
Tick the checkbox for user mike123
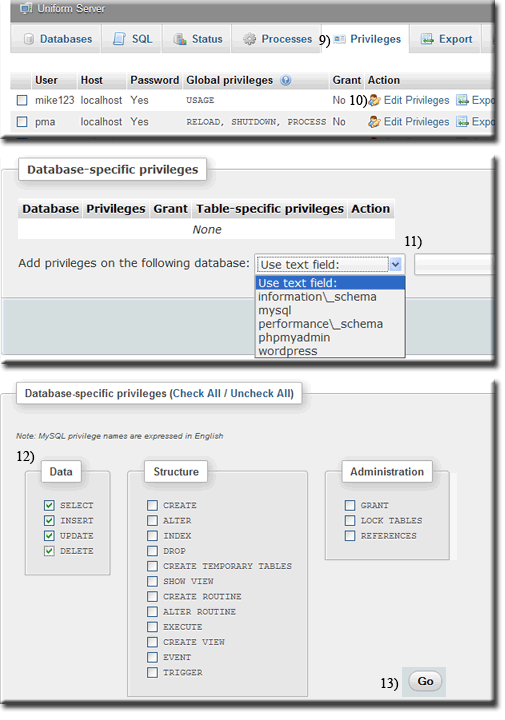22,100
